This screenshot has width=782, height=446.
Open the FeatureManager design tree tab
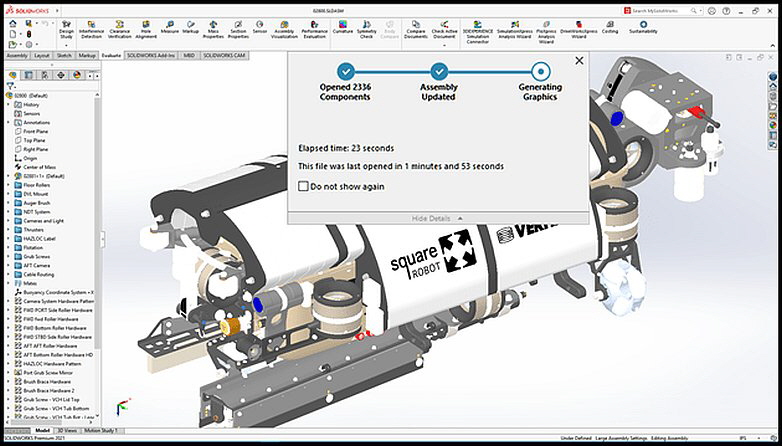pos(12,75)
